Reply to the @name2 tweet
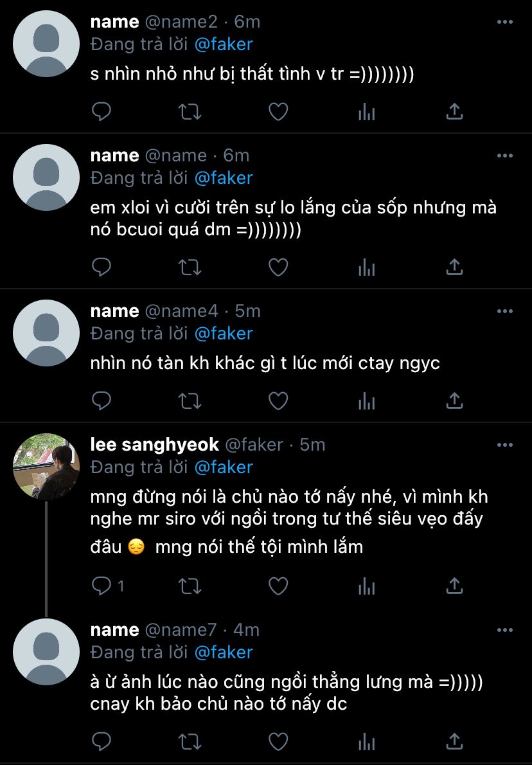Image resolution: width=532 pixels, height=765 pixels. point(102,113)
